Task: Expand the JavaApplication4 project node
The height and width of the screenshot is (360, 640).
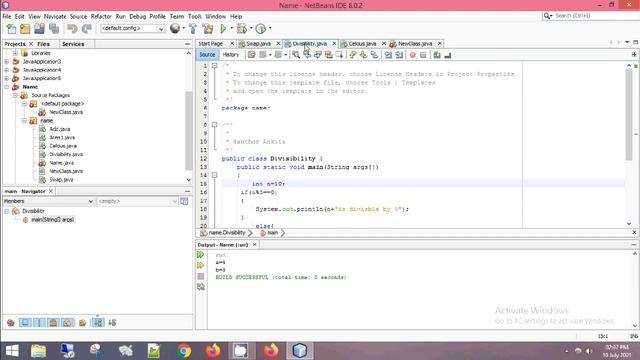Action: (x=7, y=70)
